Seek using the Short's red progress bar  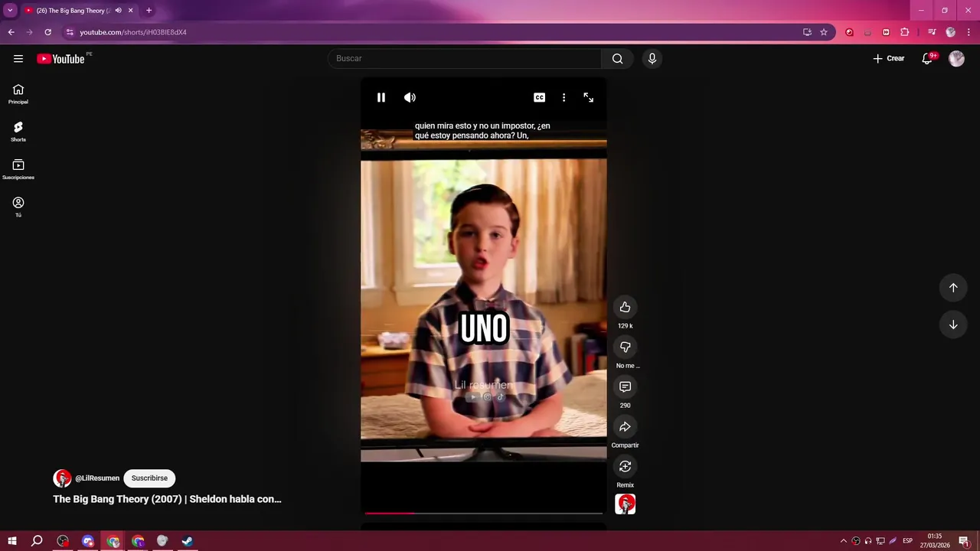pyautogui.click(x=484, y=513)
